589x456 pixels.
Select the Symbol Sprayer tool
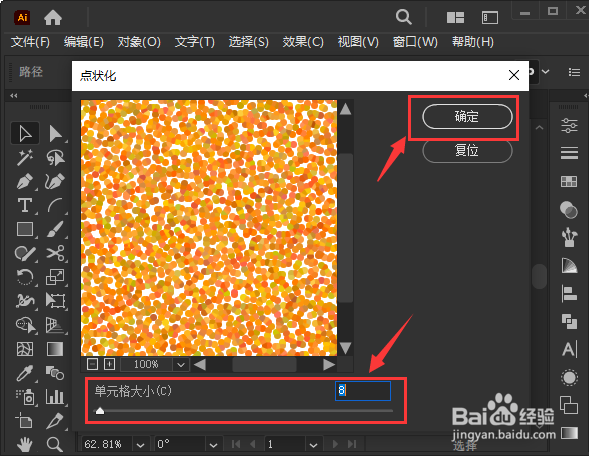click(25, 397)
